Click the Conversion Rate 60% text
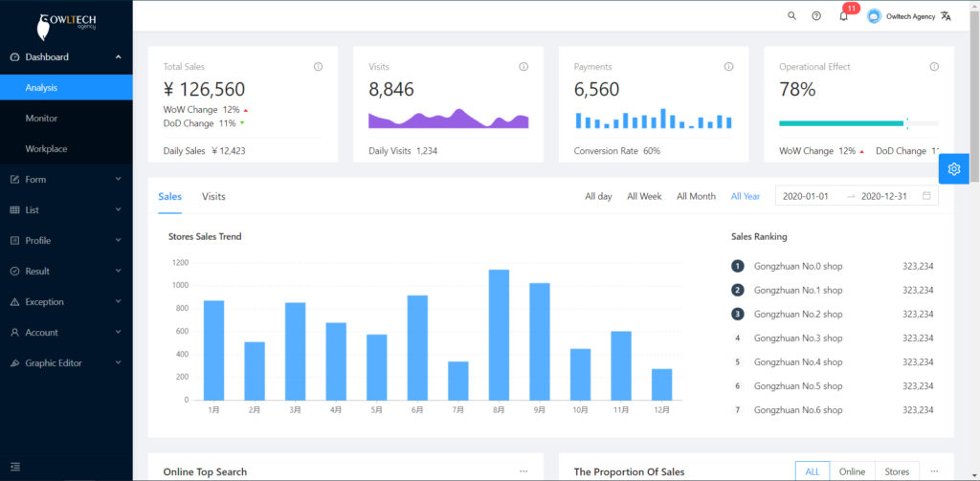The width and height of the screenshot is (980, 481). [x=617, y=150]
